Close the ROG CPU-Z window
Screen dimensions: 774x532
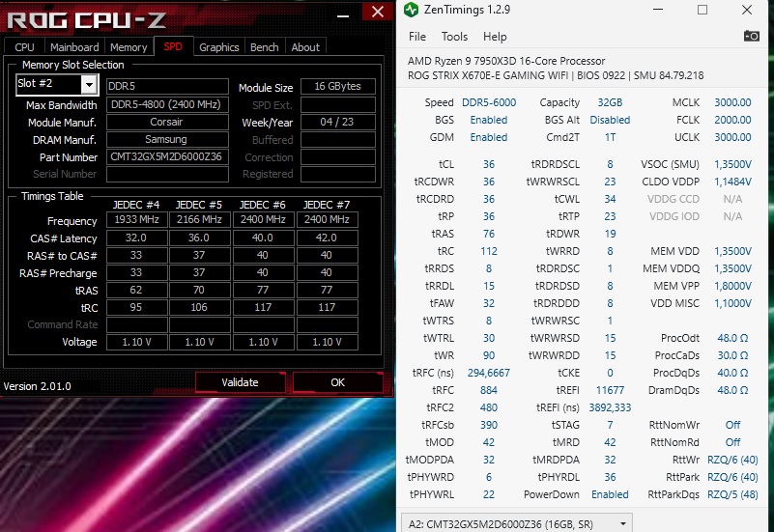[378, 12]
